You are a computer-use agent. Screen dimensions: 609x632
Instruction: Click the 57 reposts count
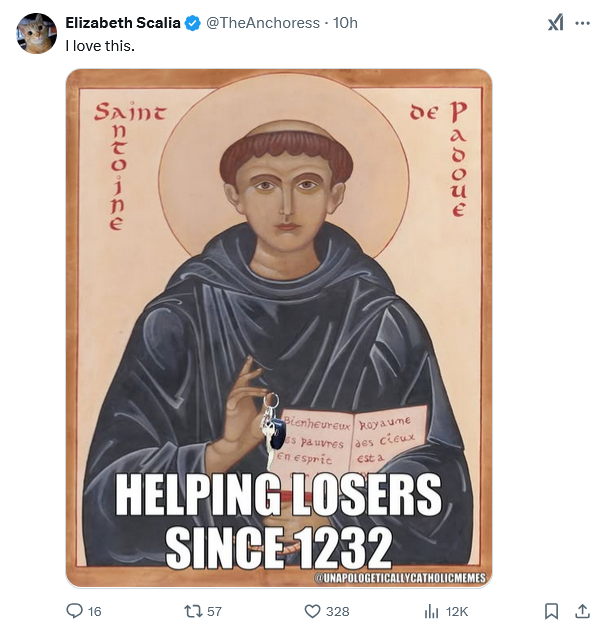click(213, 611)
